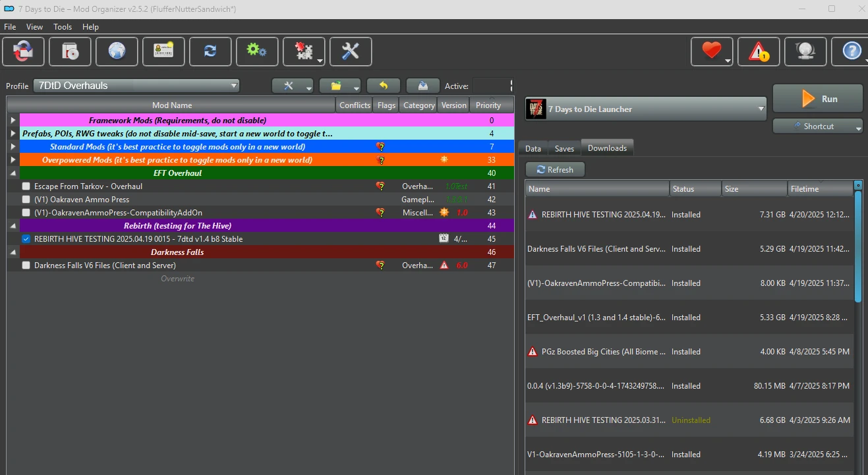Click the red heart endorse icon

(712, 51)
